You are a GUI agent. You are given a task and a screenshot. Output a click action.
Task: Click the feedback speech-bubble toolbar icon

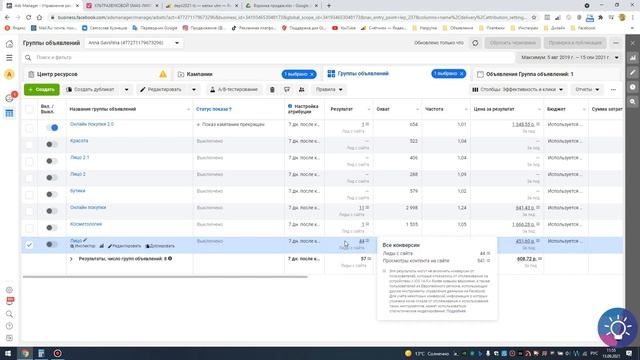pyautogui.click(x=287, y=89)
